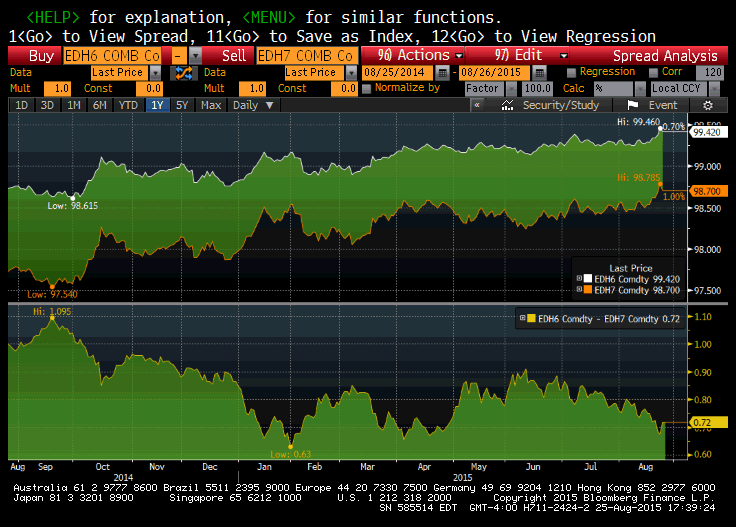Toggle the Corr checkbox

tap(653, 73)
